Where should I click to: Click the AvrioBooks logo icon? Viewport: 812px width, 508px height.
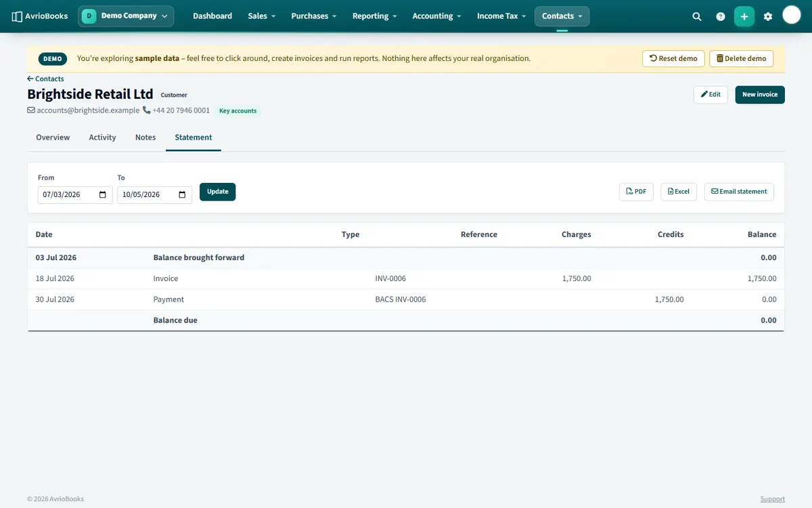pyautogui.click(x=17, y=16)
